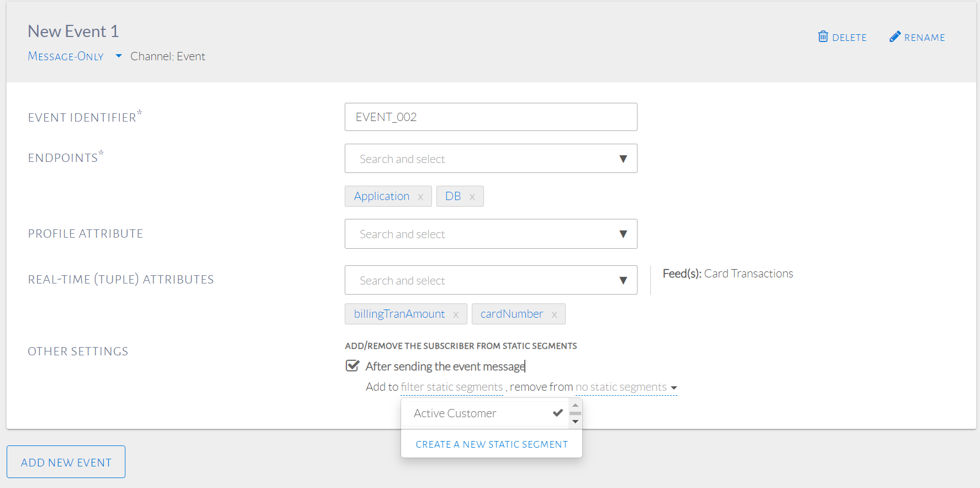Remove the billingTranAmount attribute tag
The height and width of the screenshot is (488, 980).
click(x=456, y=314)
